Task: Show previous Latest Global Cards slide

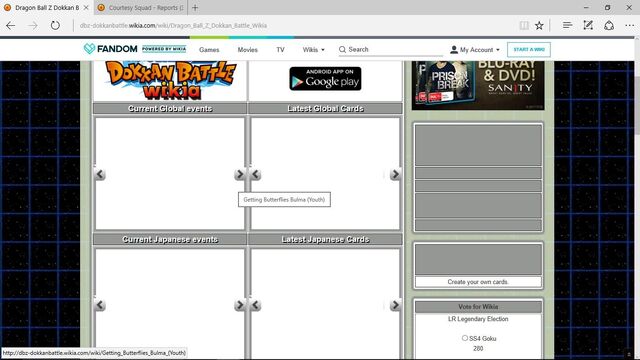Action: [256, 175]
